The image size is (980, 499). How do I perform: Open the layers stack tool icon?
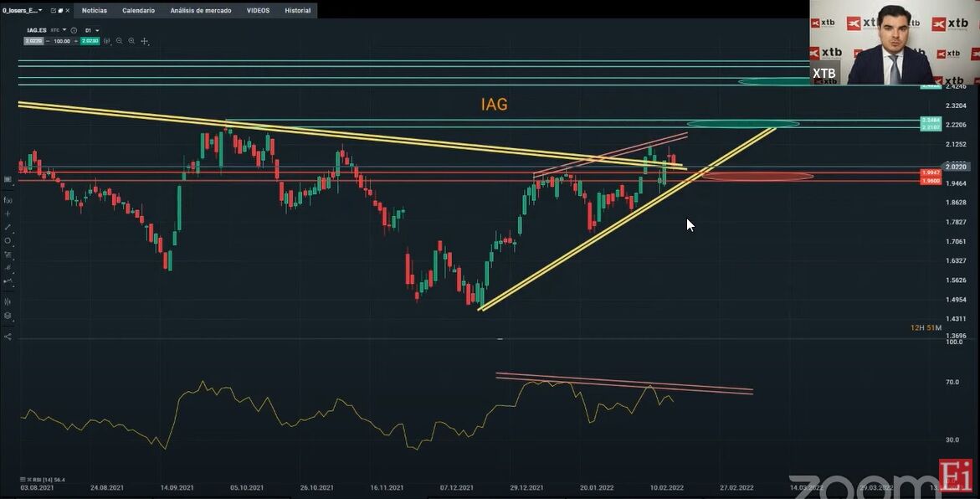pyautogui.click(x=8, y=315)
